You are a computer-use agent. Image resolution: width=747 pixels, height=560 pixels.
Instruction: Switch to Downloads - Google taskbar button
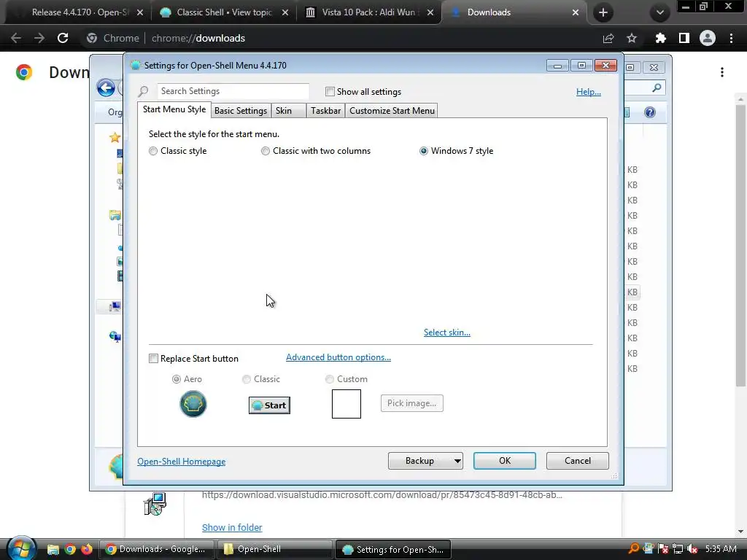(157, 549)
